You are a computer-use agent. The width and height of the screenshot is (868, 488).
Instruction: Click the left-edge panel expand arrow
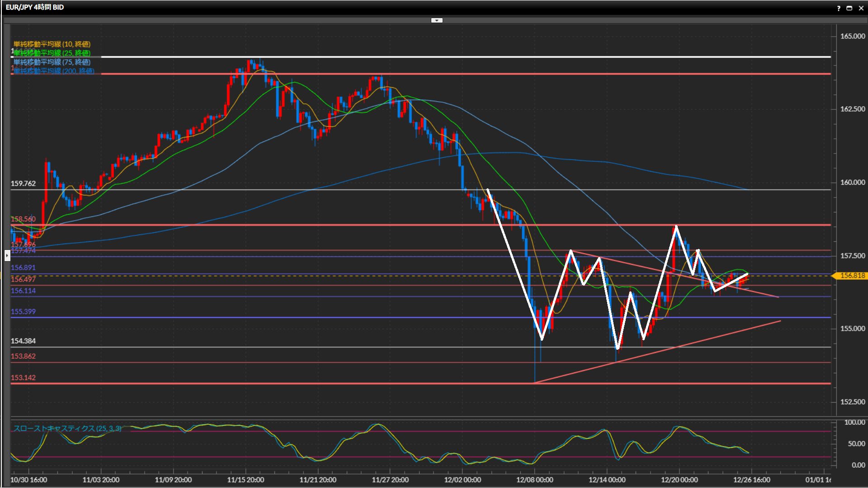(x=7, y=256)
